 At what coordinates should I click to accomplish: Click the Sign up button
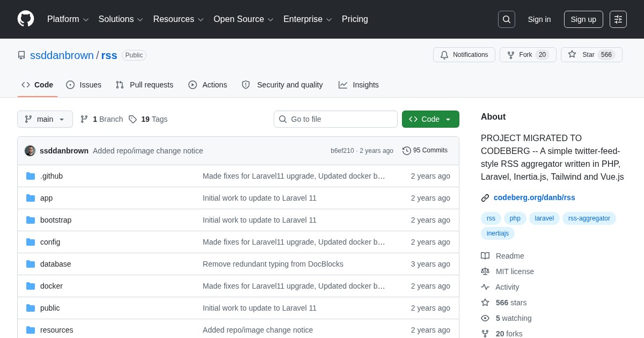[x=583, y=19]
